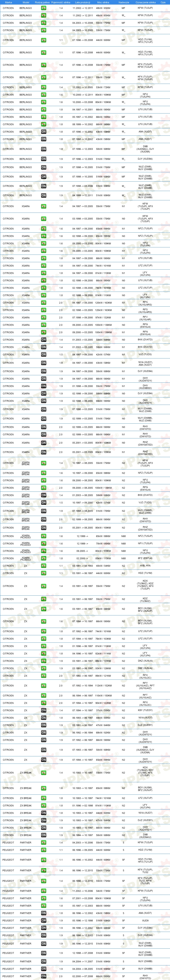Click the '07.1996 -> 05.2008' production date cell
The image size is (170, 980).
click(83, 40)
